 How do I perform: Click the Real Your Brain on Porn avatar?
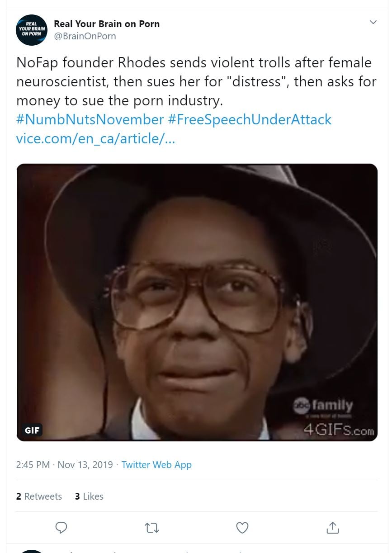point(31,30)
